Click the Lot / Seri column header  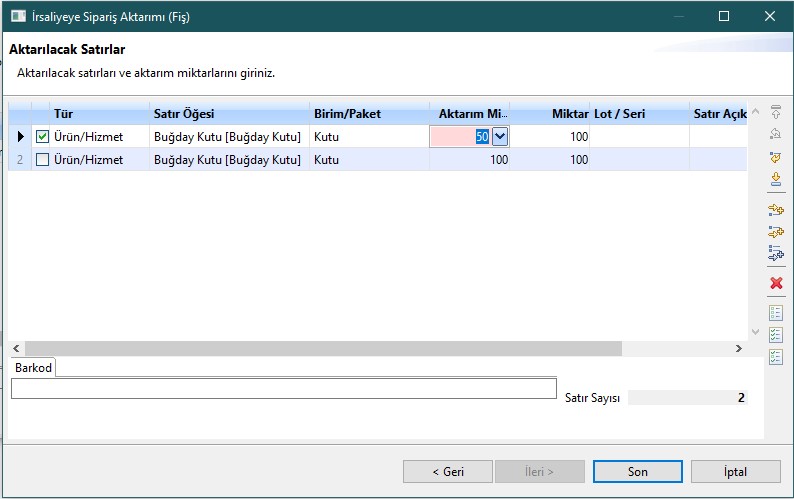[x=640, y=113]
